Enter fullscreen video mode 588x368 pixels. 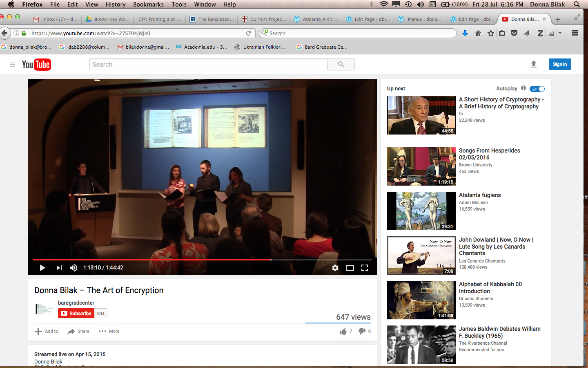[365, 268]
